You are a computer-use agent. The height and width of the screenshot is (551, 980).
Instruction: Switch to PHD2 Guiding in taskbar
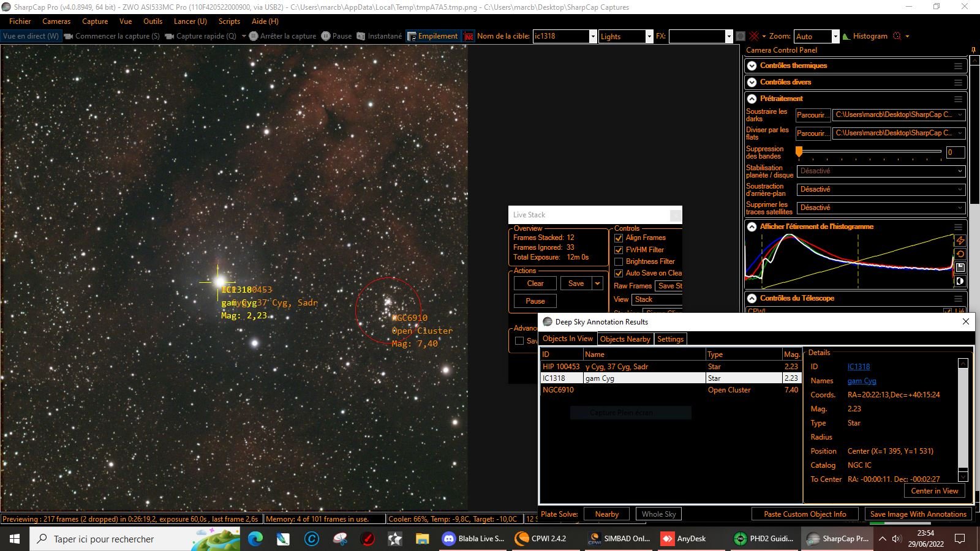pyautogui.click(x=764, y=539)
